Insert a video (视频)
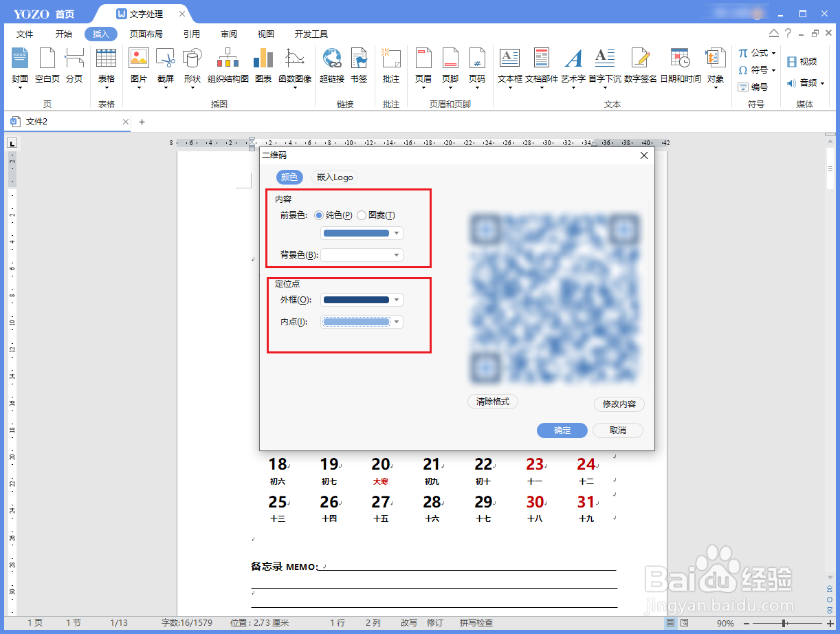Screen dimensions: 840x634 tap(802, 62)
